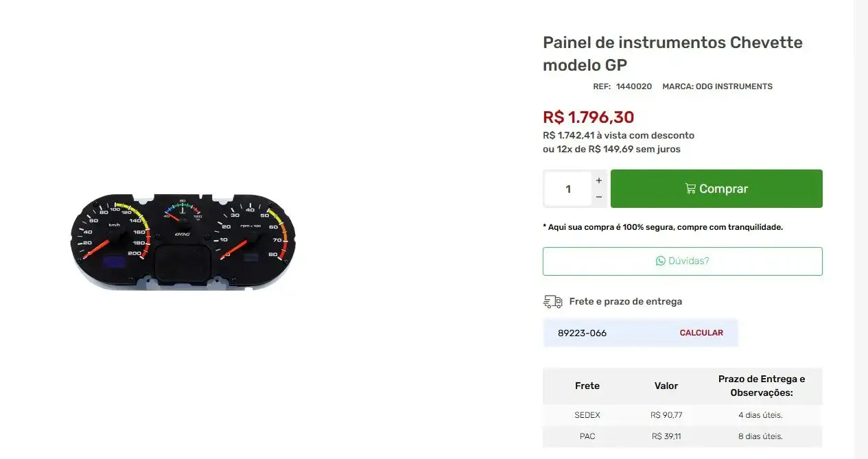Click the Frete e prazo de entrega heading
Image resolution: width=868 pixels, height=459 pixels.
coord(625,301)
